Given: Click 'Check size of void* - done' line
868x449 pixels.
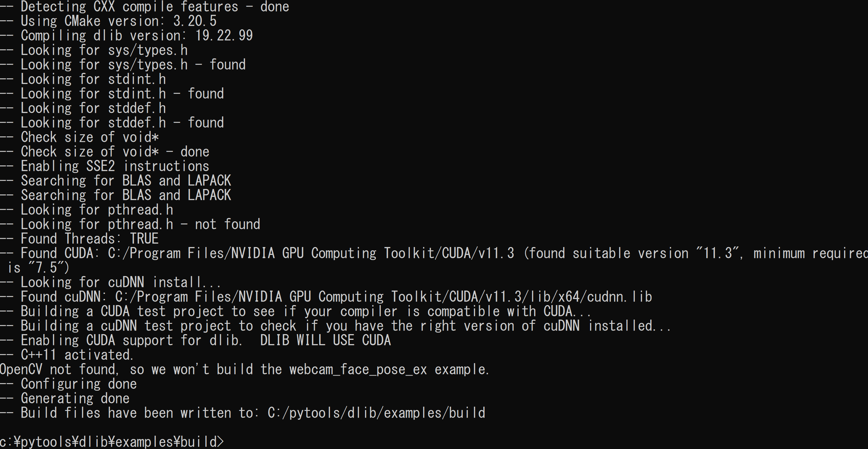Looking at the screenshot, I should point(104,152).
